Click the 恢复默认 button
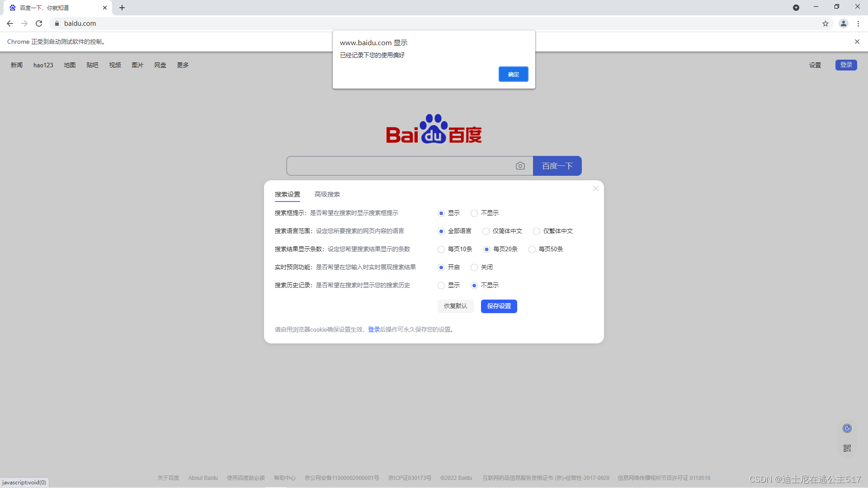The image size is (868, 488). point(455,306)
